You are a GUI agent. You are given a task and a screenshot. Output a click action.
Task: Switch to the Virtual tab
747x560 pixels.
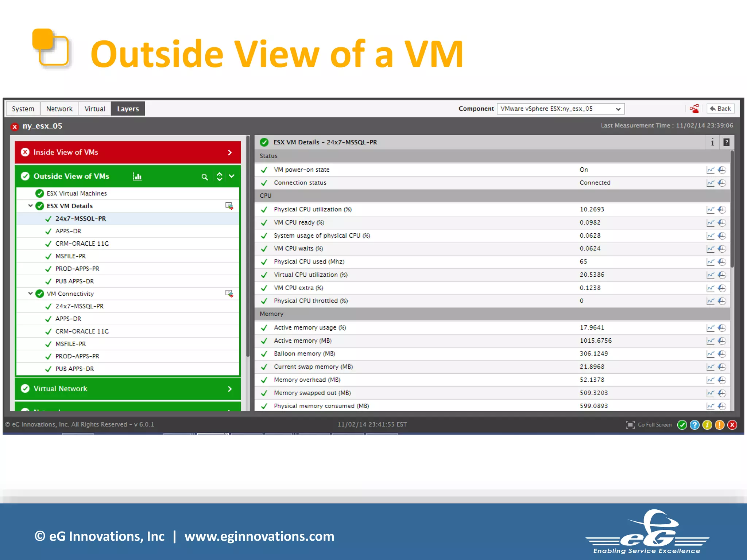94,109
